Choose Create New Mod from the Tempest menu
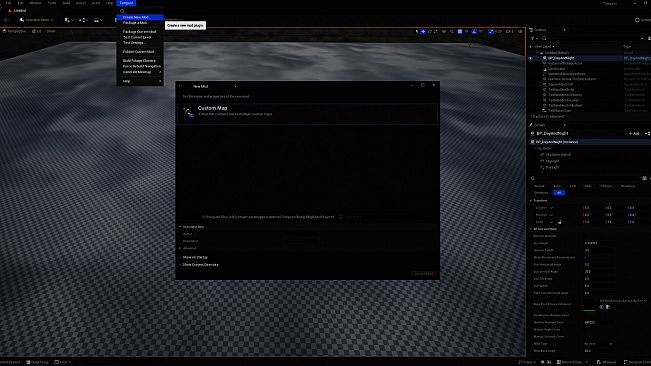This screenshot has width=651, height=366. 140,17
